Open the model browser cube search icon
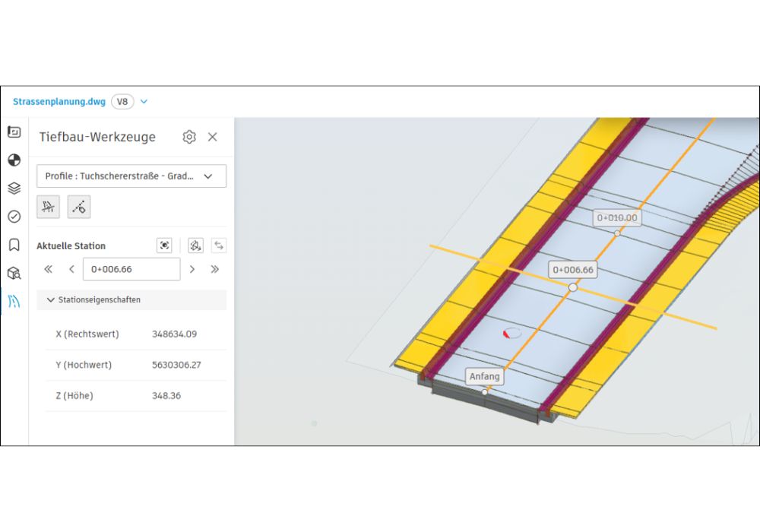The height and width of the screenshot is (532, 760). click(14, 273)
